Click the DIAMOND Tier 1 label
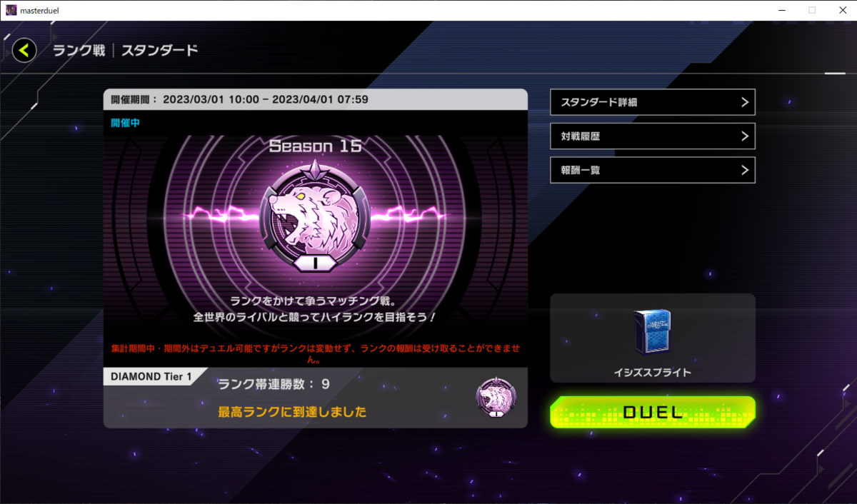The width and height of the screenshot is (857, 504). pyautogui.click(x=151, y=377)
